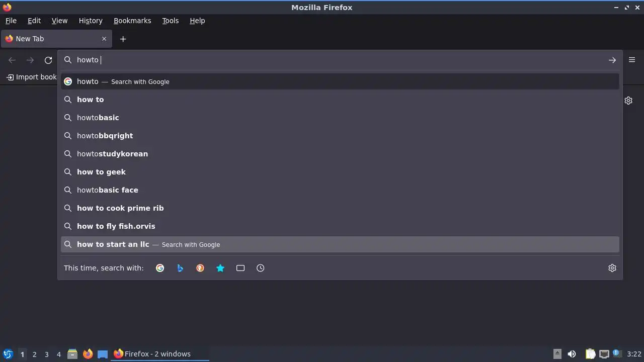Viewport: 644px width, 362px height.
Task: Select the 'howtostudykorean' suggestion
Action: (340, 154)
